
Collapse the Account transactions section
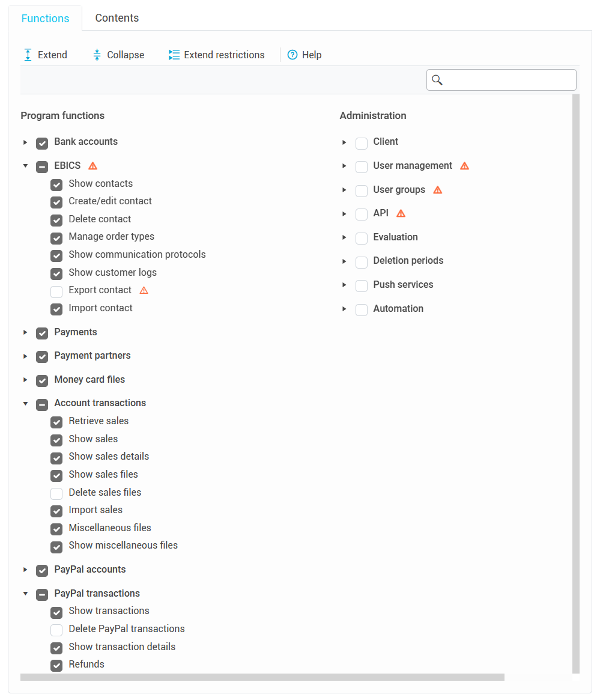click(x=25, y=403)
